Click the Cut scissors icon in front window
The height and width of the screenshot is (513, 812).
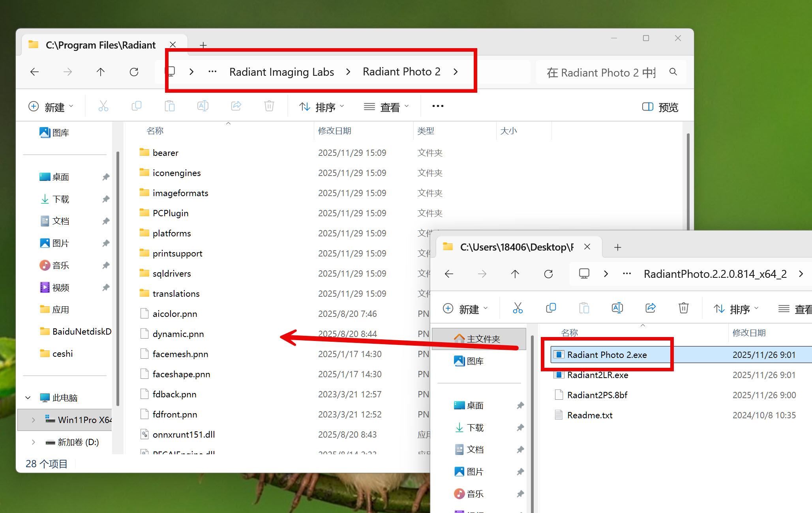[518, 308]
